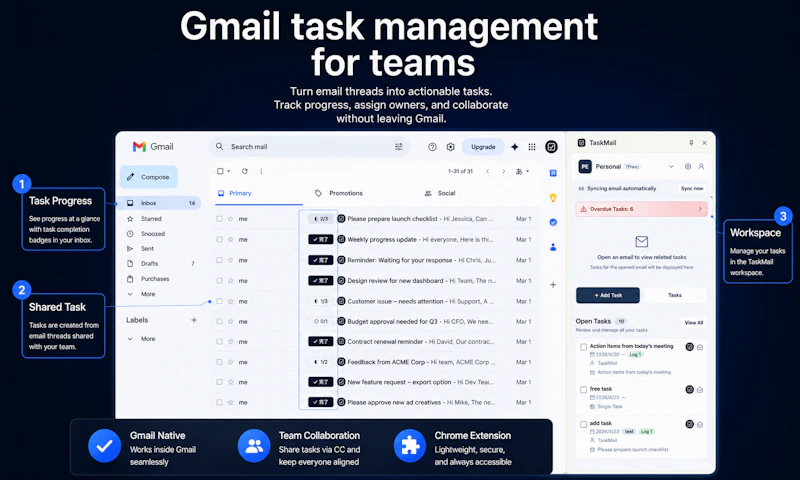Open Gmail support help icon
Viewport: 800px width, 480px height.
click(x=432, y=147)
